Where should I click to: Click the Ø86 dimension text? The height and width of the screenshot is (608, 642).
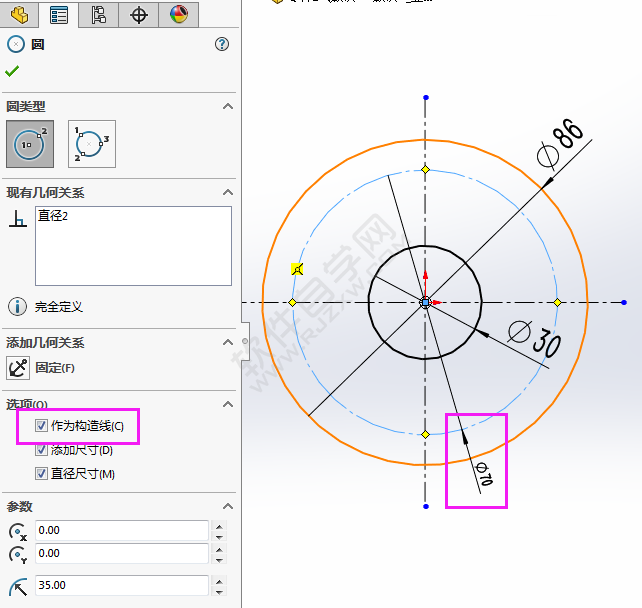[560, 143]
